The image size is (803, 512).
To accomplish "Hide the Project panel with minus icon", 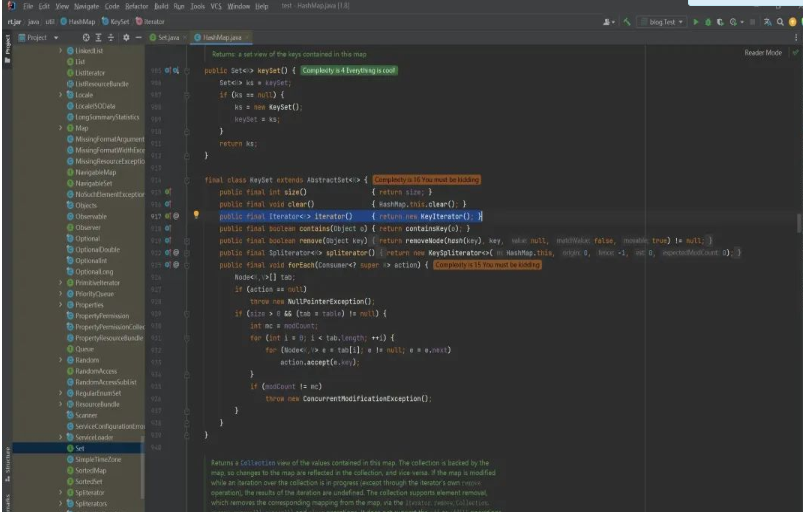I will [138, 37].
